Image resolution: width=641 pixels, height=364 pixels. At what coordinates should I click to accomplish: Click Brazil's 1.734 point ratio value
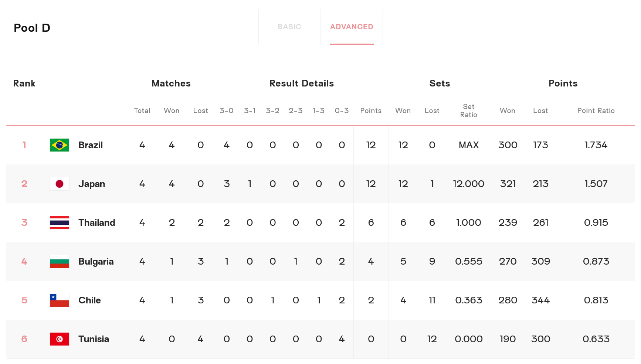click(x=596, y=145)
